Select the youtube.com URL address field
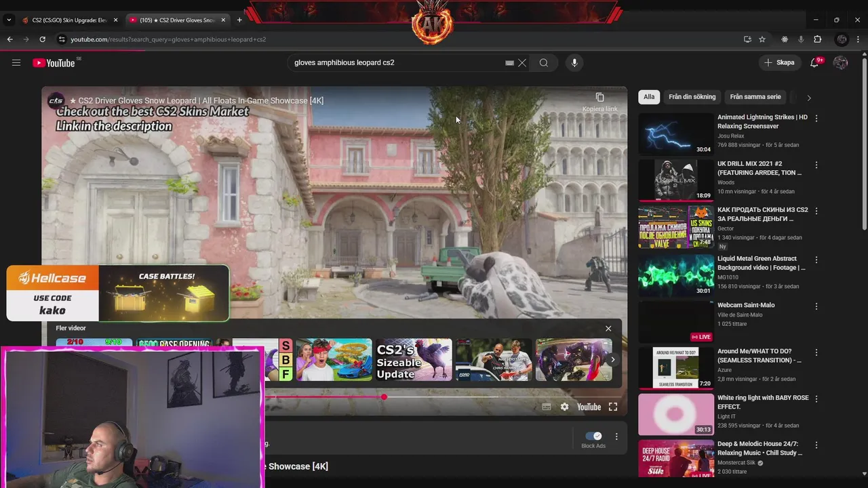 [400, 39]
